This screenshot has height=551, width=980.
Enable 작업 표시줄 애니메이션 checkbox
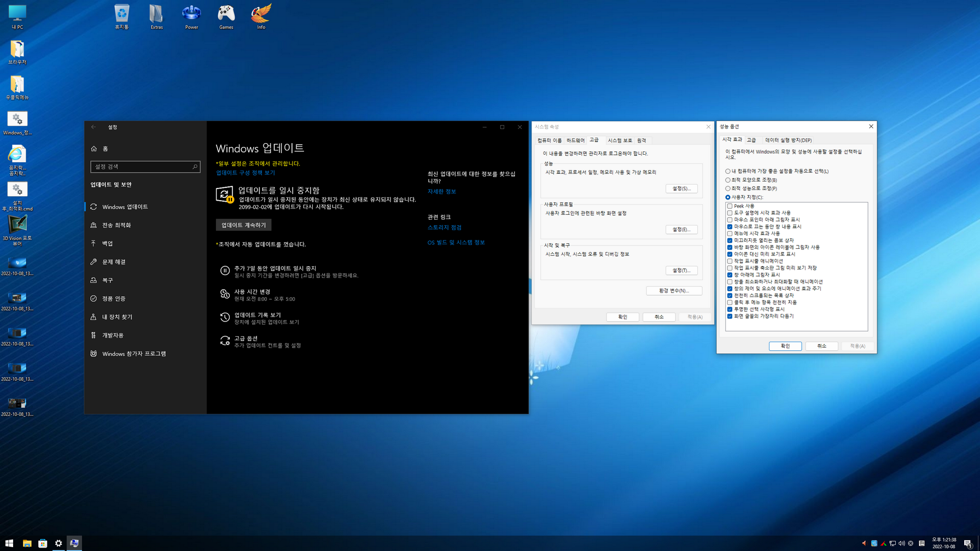pos(730,261)
